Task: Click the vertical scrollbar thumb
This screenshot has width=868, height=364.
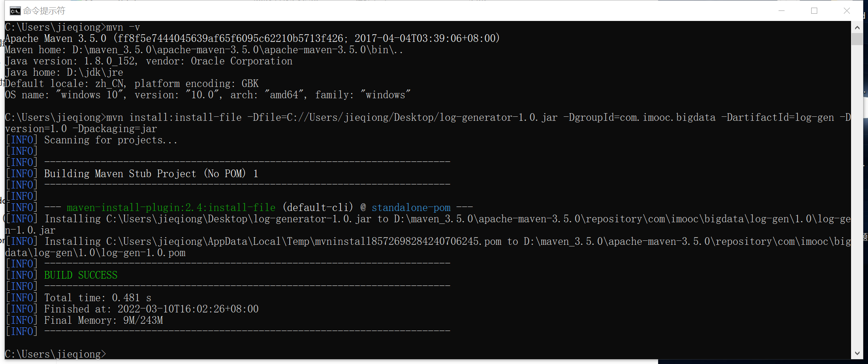Action: 857,39
